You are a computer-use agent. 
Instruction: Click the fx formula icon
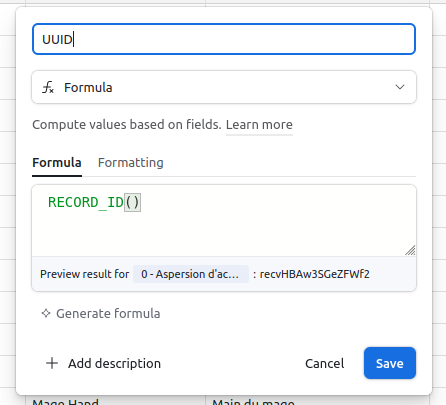(x=48, y=87)
